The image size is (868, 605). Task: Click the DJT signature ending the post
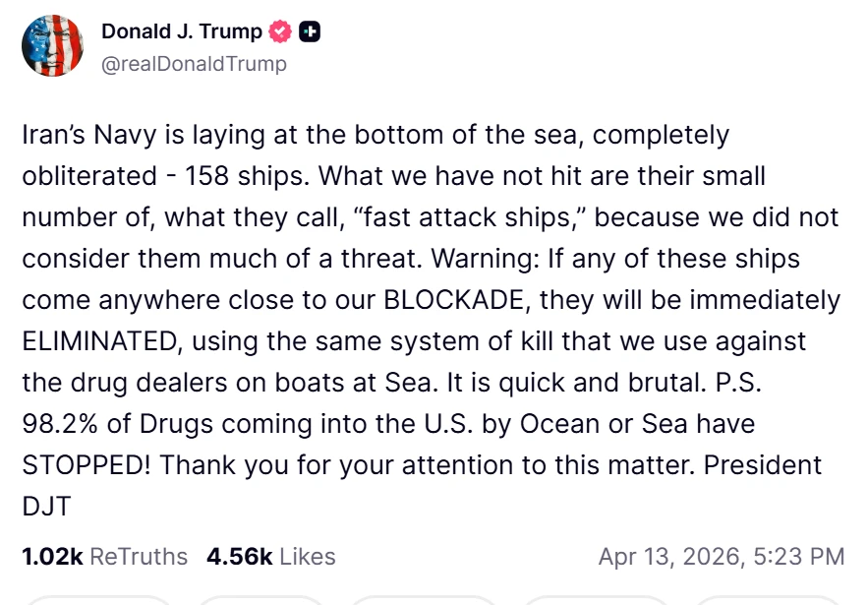[46, 506]
